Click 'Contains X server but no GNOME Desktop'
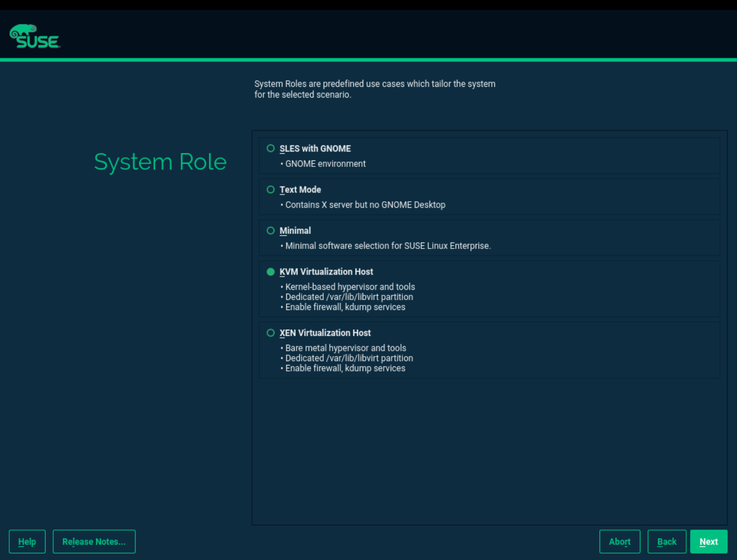Viewport: 737px width, 560px height. pyautogui.click(x=365, y=205)
